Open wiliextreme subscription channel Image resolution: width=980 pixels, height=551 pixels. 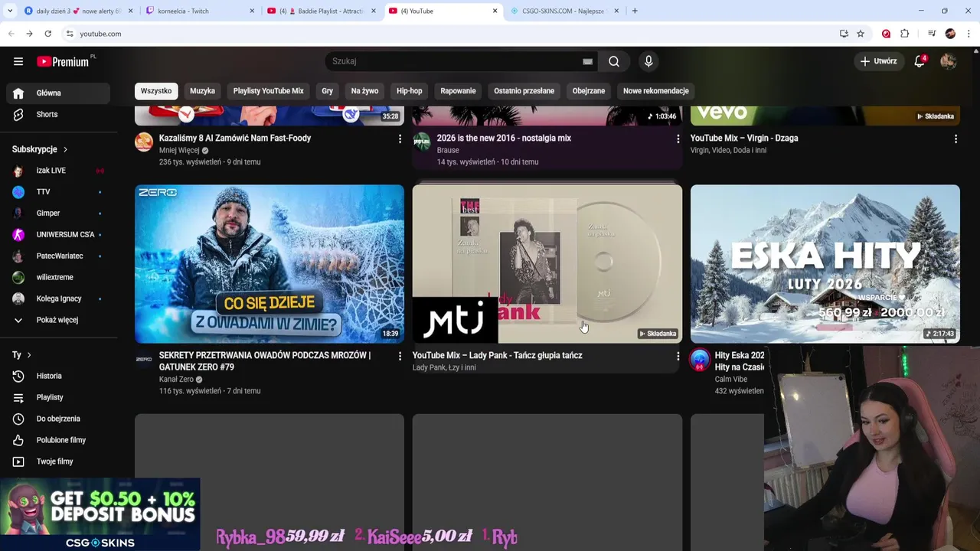(x=58, y=277)
